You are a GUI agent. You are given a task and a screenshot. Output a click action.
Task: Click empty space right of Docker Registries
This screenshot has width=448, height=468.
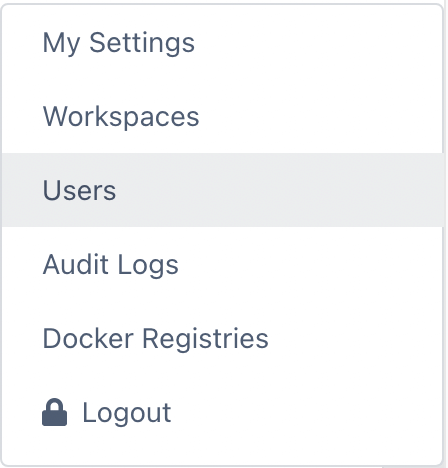[355, 338]
